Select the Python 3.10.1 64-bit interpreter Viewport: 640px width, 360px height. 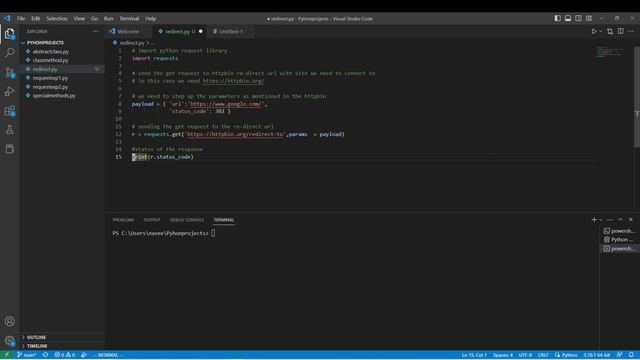point(596,355)
